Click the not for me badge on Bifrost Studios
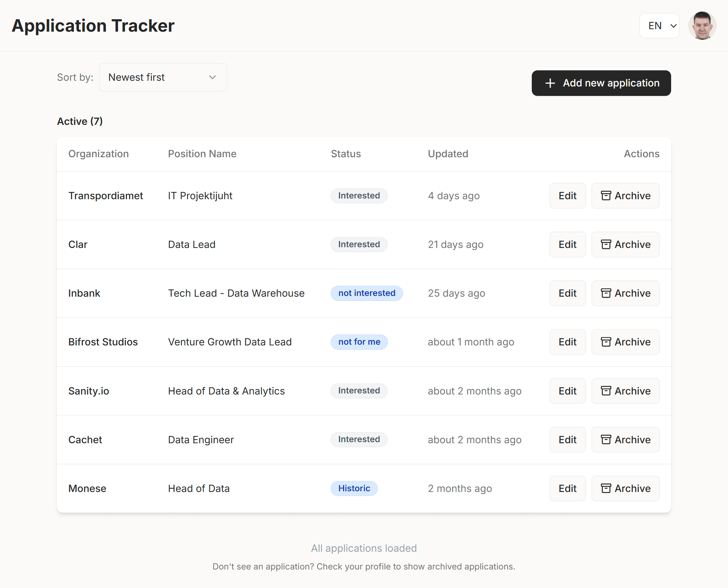Image resolution: width=728 pixels, height=588 pixels. tap(359, 342)
